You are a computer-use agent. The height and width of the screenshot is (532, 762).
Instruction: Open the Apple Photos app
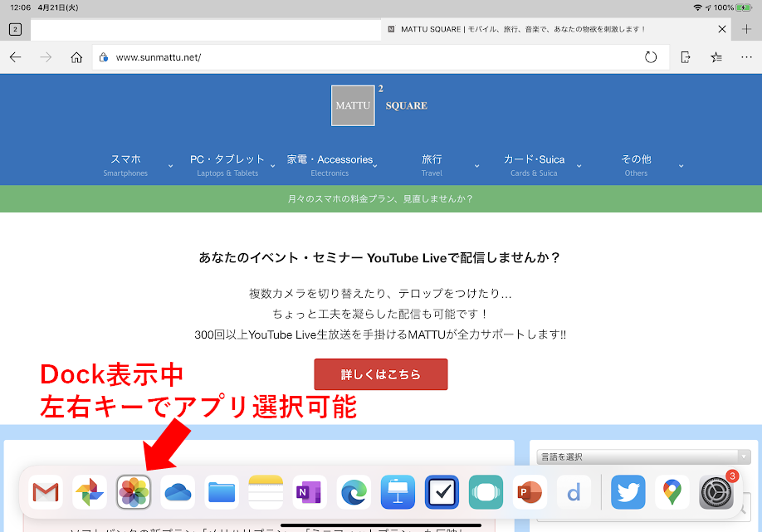(x=134, y=492)
